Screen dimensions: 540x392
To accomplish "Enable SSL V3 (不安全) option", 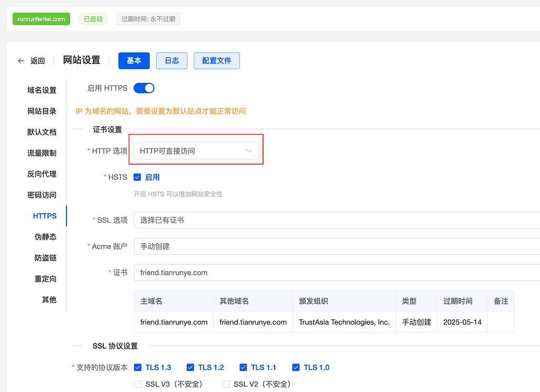I will click(x=137, y=384).
